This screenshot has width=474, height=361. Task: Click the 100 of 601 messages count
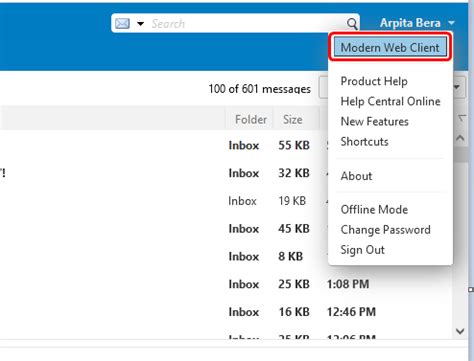click(x=259, y=89)
